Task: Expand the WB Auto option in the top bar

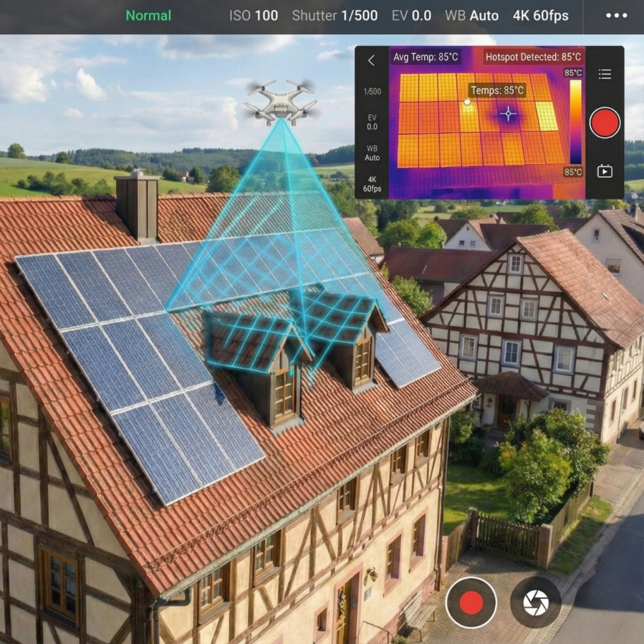Action: [472, 16]
